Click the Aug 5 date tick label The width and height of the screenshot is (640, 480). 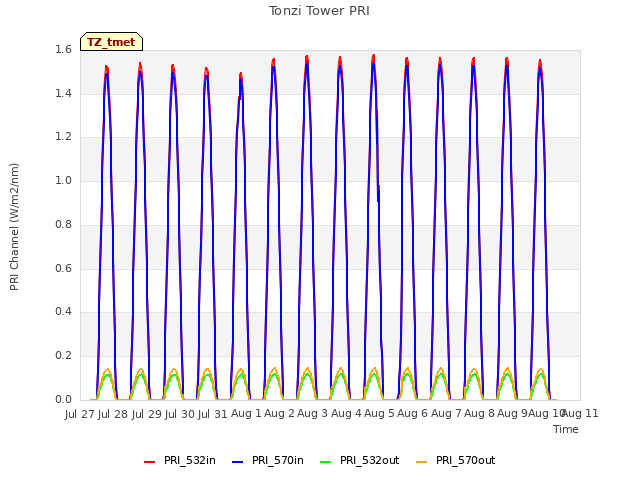click(x=379, y=414)
